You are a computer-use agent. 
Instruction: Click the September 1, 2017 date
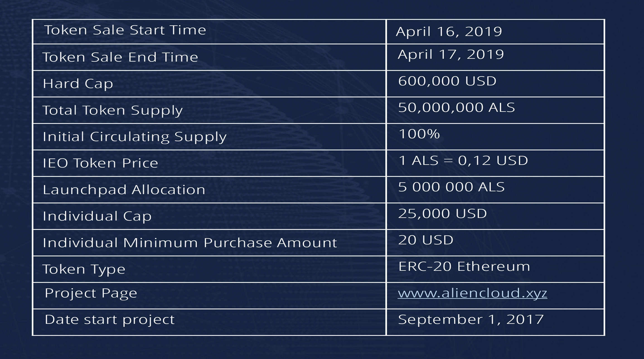[471, 320]
